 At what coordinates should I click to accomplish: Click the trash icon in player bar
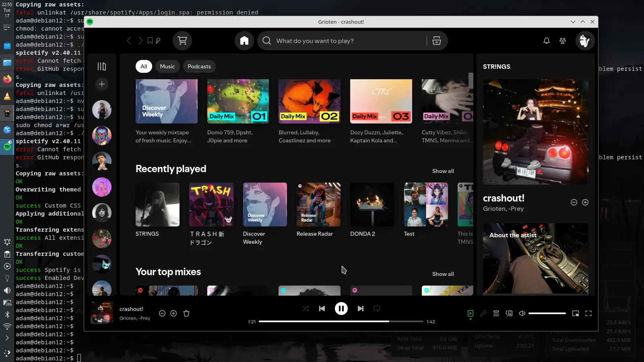coord(186,313)
